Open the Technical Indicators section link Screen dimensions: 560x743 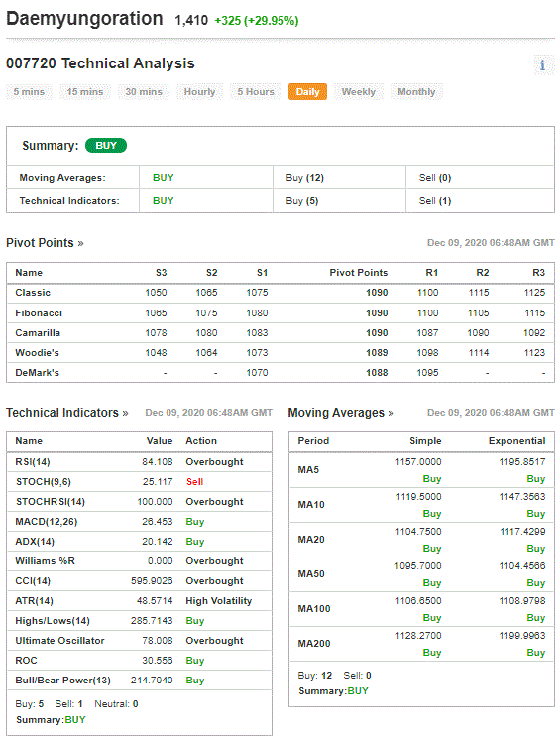66,413
